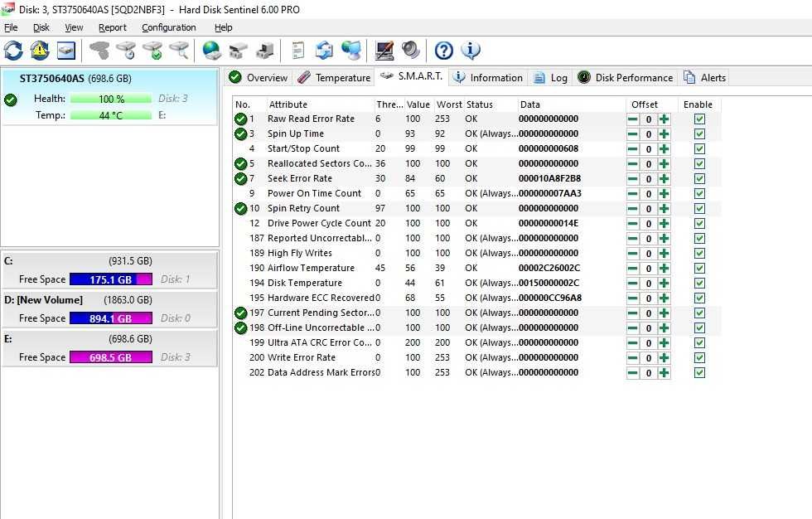Select the ST3750640AS disk panel
The height and width of the screenshot is (519, 812).
coord(109,97)
